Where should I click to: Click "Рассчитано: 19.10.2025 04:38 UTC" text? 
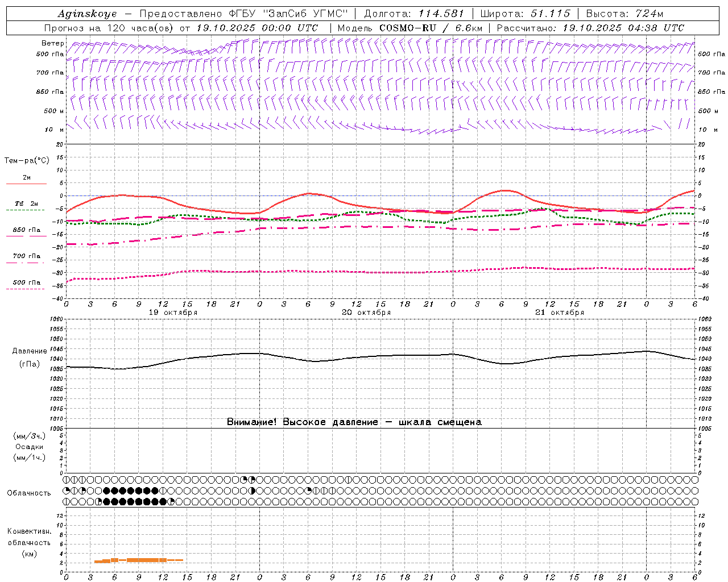pyautogui.click(x=590, y=28)
